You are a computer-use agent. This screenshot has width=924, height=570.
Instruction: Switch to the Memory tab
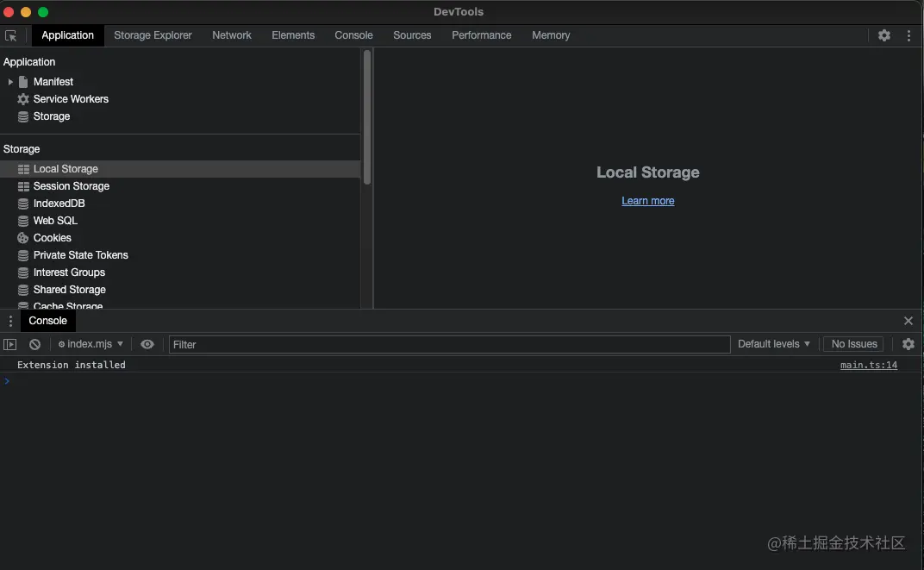point(551,35)
